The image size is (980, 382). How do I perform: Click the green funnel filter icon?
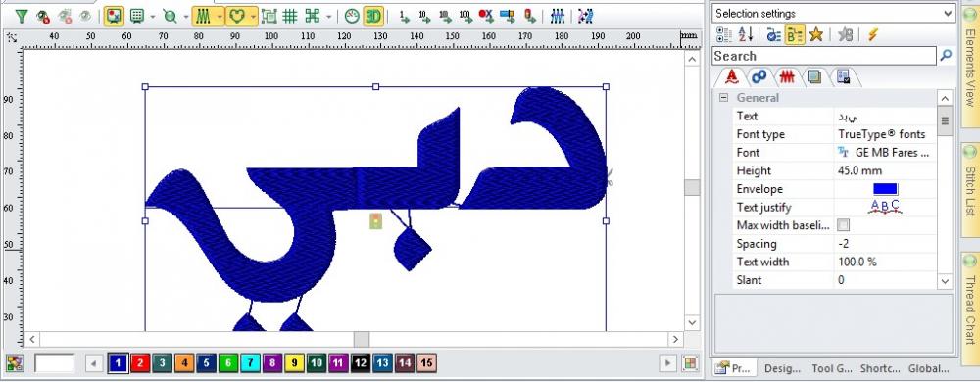pyautogui.click(x=22, y=17)
